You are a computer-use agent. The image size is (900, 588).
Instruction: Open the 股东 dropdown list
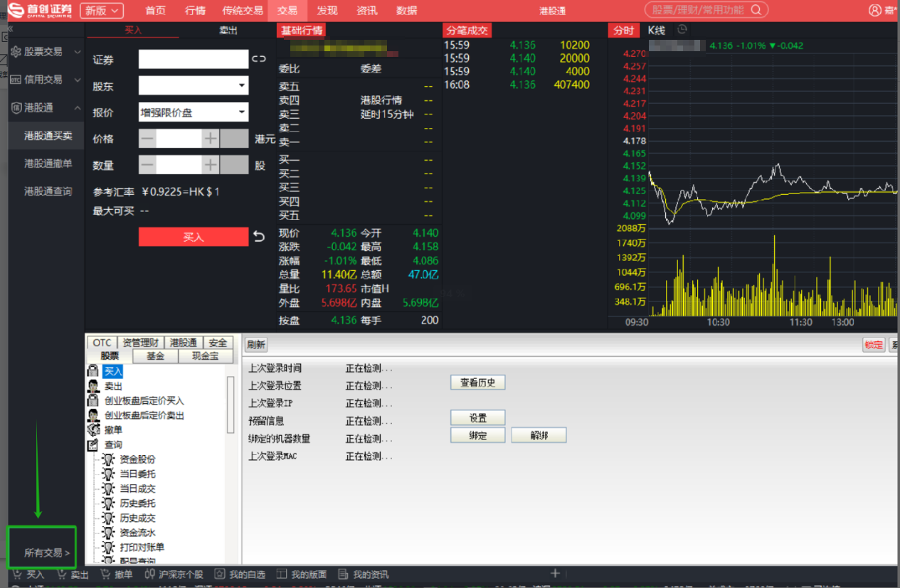click(x=241, y=86)
